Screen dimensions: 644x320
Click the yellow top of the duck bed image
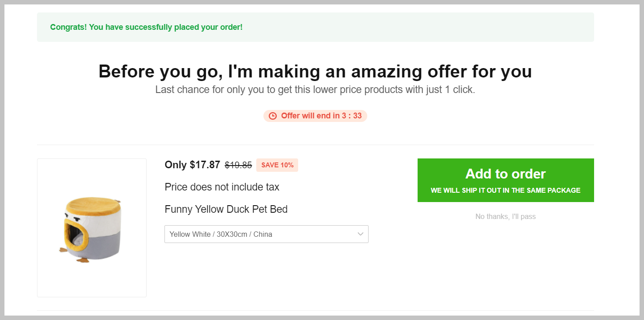[x=92, y=207]
